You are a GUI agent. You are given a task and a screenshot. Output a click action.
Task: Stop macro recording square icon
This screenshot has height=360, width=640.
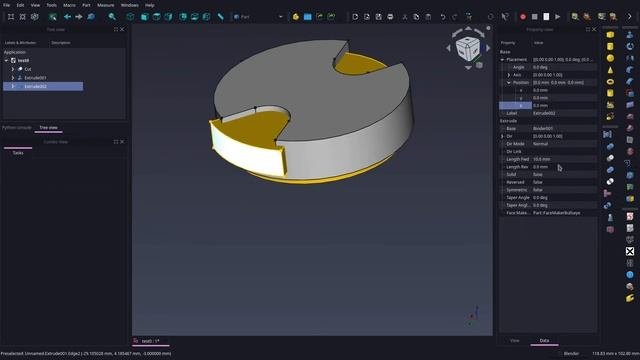(534, 17)
